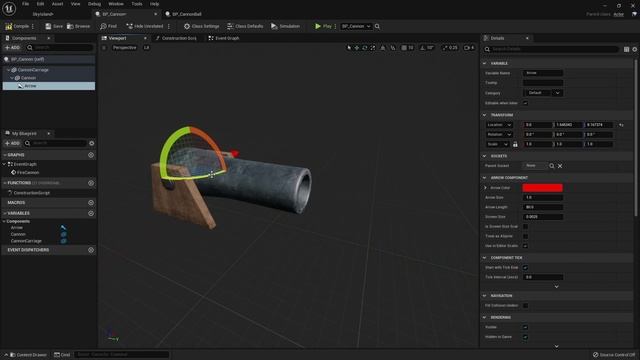Toggle grid snap value 10
Screen dimensions: 640x360
(407, 48)
